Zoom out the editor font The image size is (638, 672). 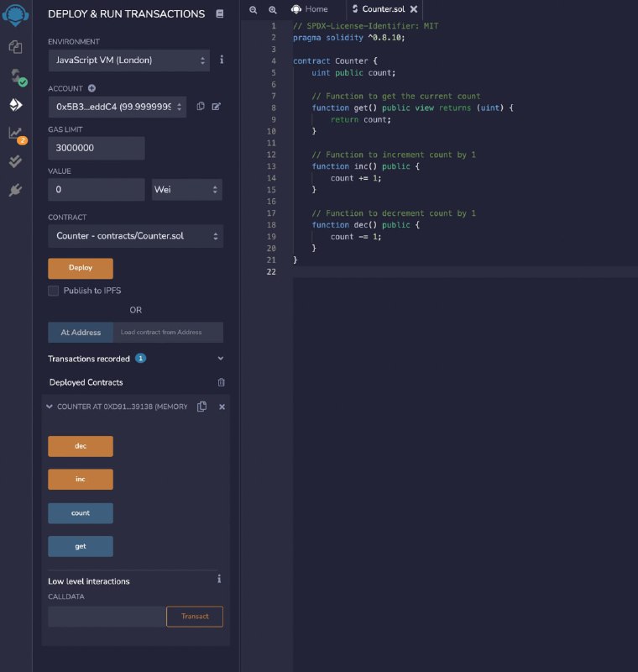[x=254, y=9]
